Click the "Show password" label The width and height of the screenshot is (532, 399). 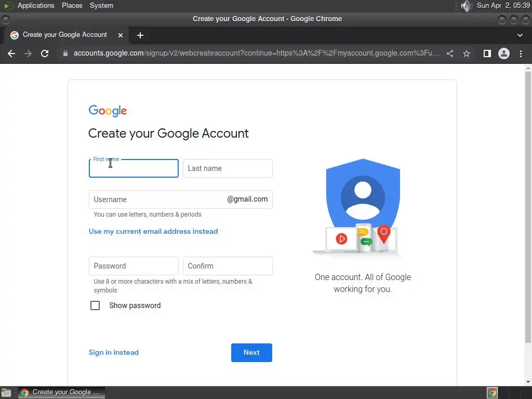[135, 305]
